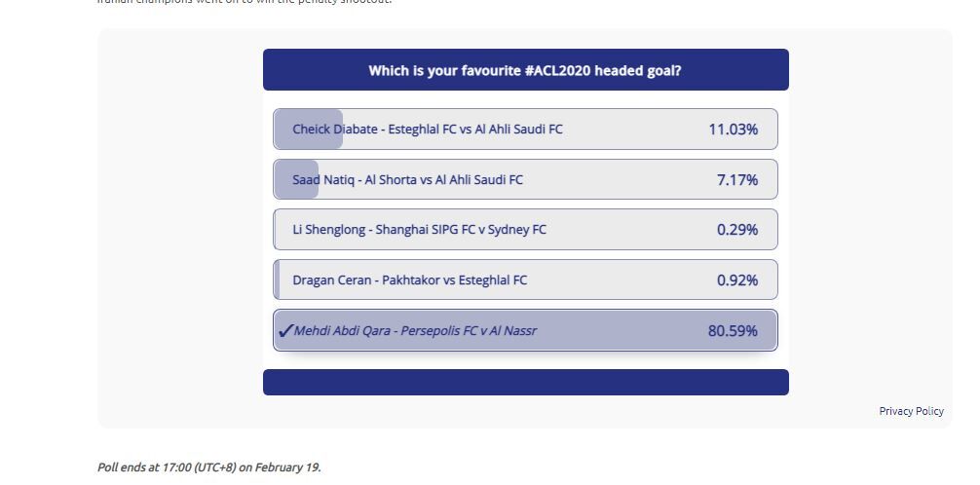Click the 80.59% winning percentage
This screenshot has height=485, width=980.
tap(733, 331)
